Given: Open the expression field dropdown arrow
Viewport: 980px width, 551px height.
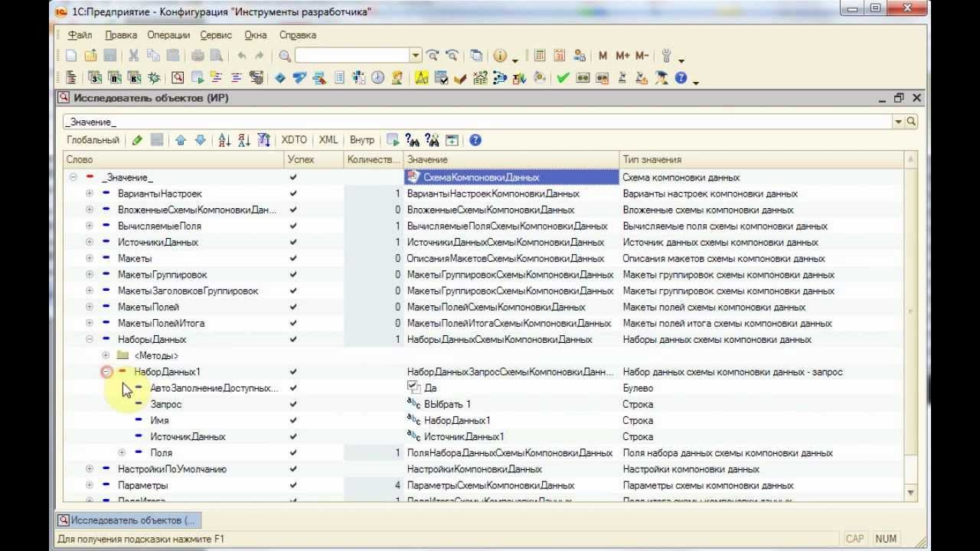Looking at the screenshot, I should (899, 122).
